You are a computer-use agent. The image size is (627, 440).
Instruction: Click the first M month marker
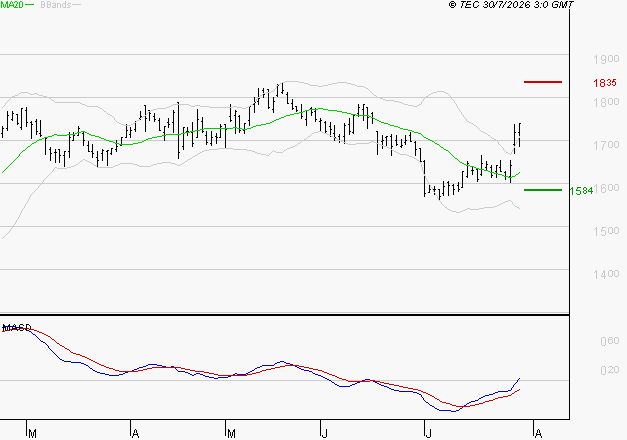[x=32, y=433]
